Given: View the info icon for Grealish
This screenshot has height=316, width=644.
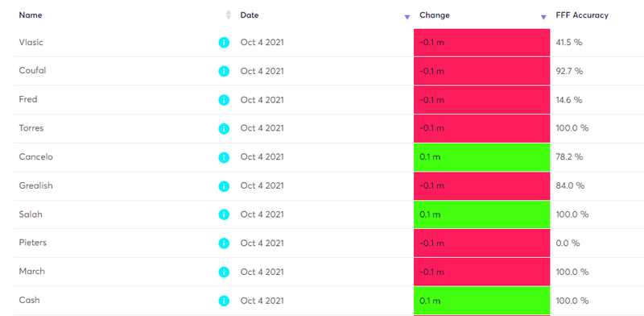Looking at the screenshot, I should click(x=224, y=186).
